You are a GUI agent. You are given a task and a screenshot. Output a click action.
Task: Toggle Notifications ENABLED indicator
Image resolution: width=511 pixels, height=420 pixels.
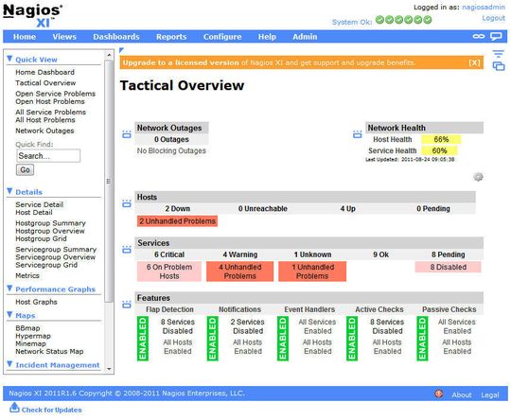(213, 339)
